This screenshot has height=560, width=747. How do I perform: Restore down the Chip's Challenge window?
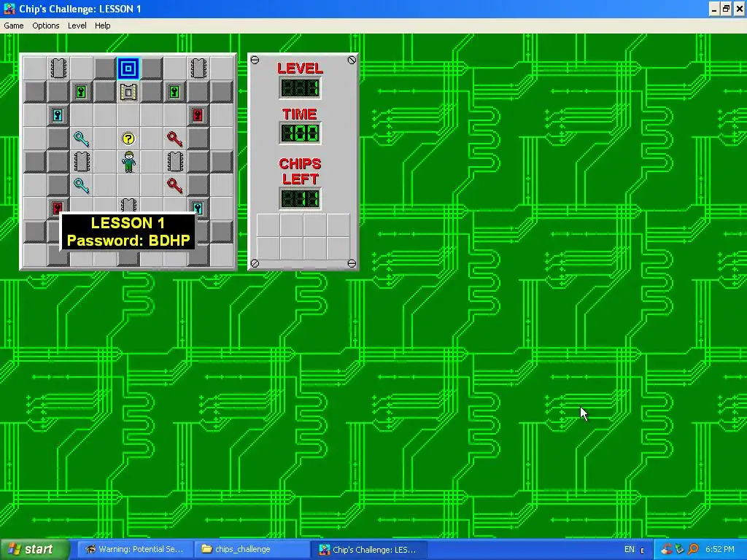726,9
